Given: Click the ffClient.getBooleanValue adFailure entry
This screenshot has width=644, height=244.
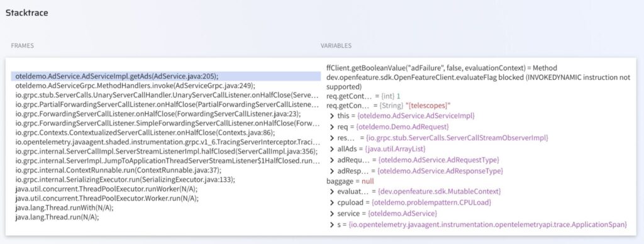Looking at the screenshot, I should tap(478, 77).
